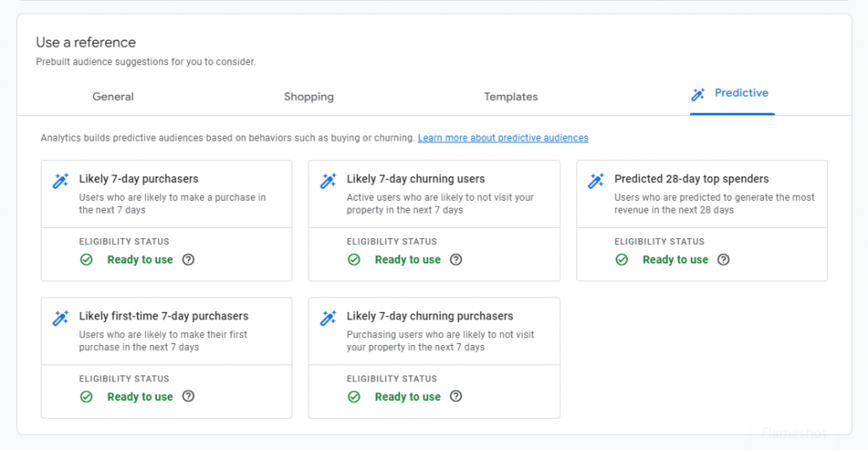Open help icon under Likely 7-day purchasers status
868x450 pixels.
point(188,260)
